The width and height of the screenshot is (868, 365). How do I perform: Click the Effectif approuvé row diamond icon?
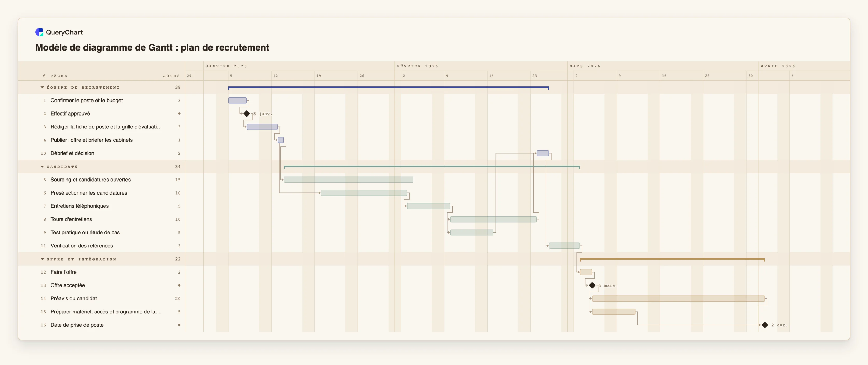(179, 114)
